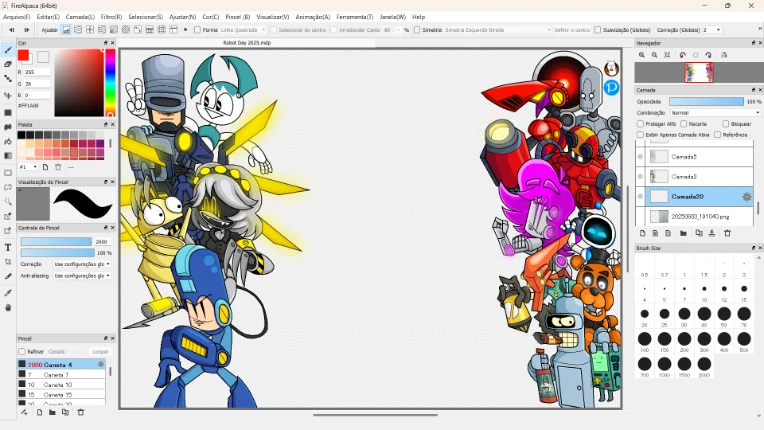Click the Limpar button in Pincel panel
This screenshot has height=430, width=764.
pyautogui.click(x=100, y=351)
